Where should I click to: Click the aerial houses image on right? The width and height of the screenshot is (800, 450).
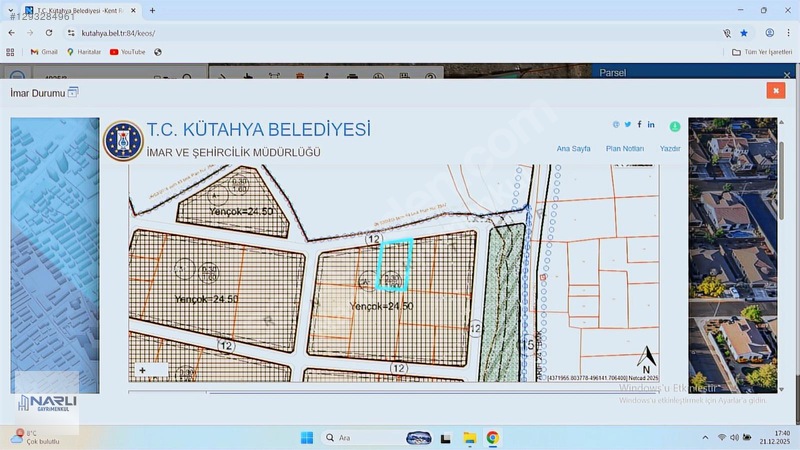click(x=733, y=255)
